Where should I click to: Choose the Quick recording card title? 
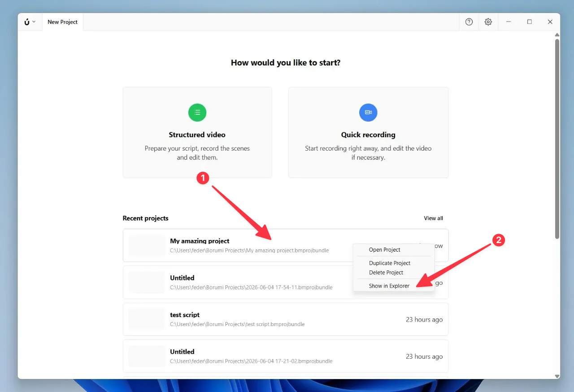point(368,135)
